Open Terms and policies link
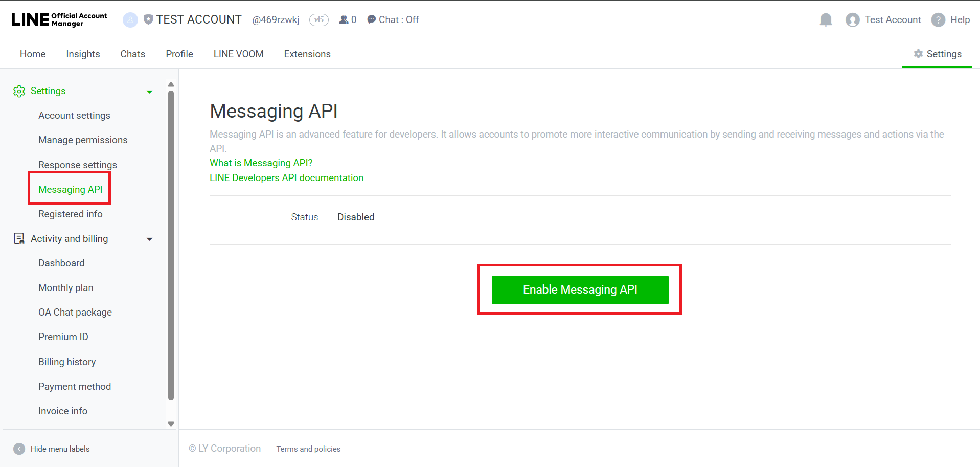This screenshot has width=980, height=468. click(308, 449)
